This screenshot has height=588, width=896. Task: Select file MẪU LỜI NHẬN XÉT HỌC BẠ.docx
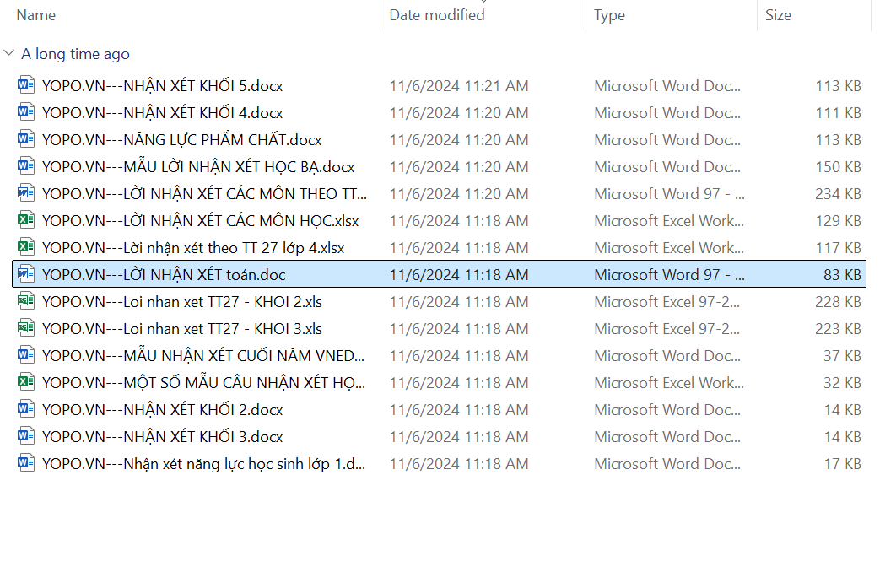(198, 167)
